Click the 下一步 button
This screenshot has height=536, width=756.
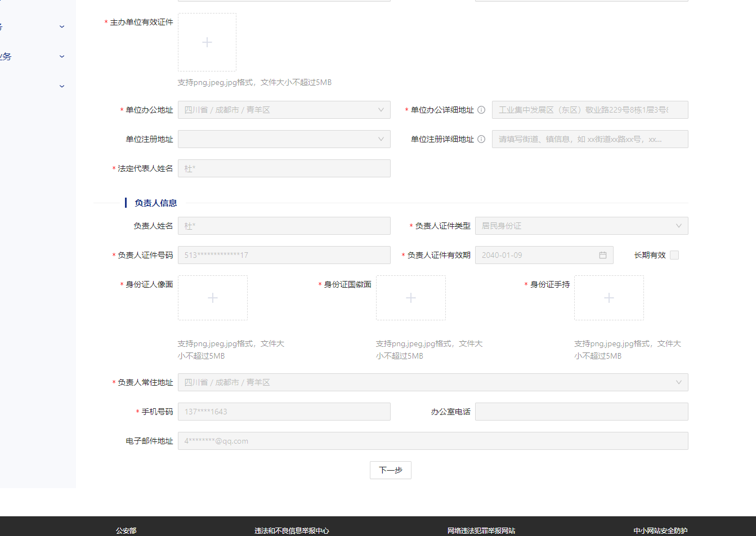coord(391,470)
